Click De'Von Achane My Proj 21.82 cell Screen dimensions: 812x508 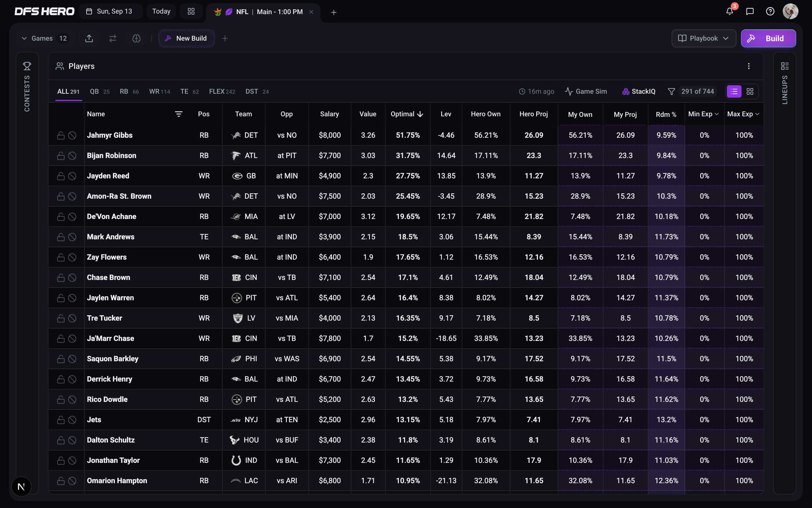tap(625, 217)
